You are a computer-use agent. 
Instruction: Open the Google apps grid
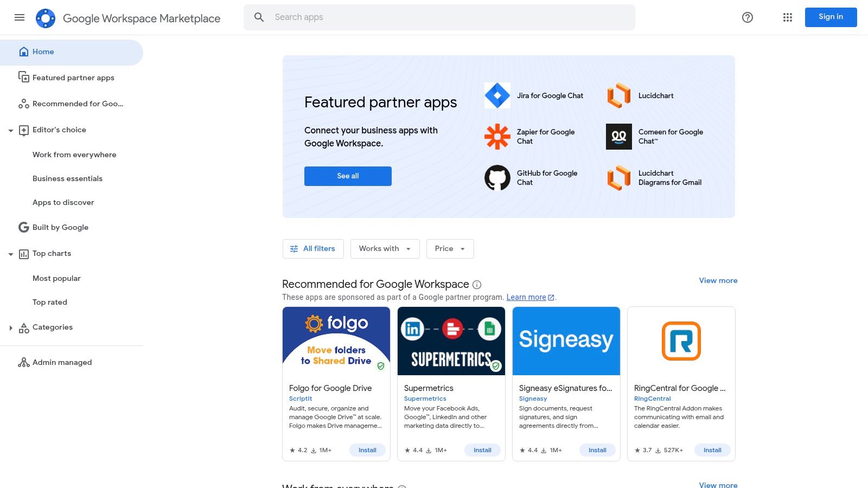pyautogui.click(x=788, y=17)
